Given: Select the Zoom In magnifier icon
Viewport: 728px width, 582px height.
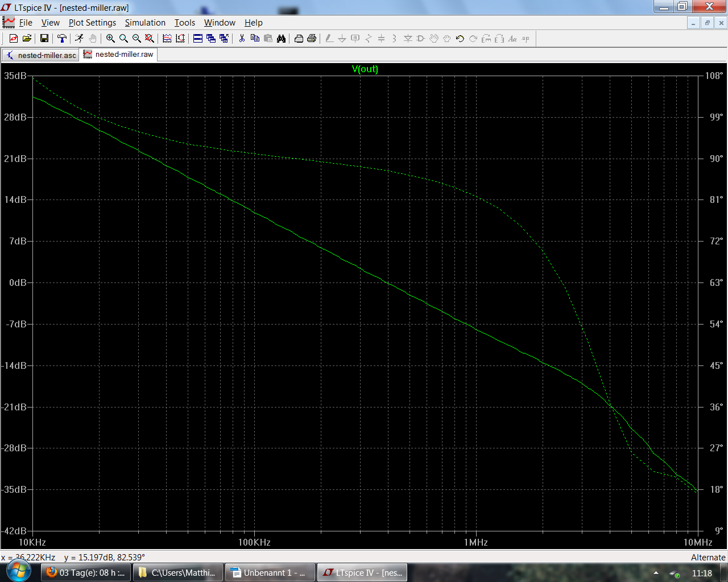Looking at the screenshot, I should click(x=110, y=39).
